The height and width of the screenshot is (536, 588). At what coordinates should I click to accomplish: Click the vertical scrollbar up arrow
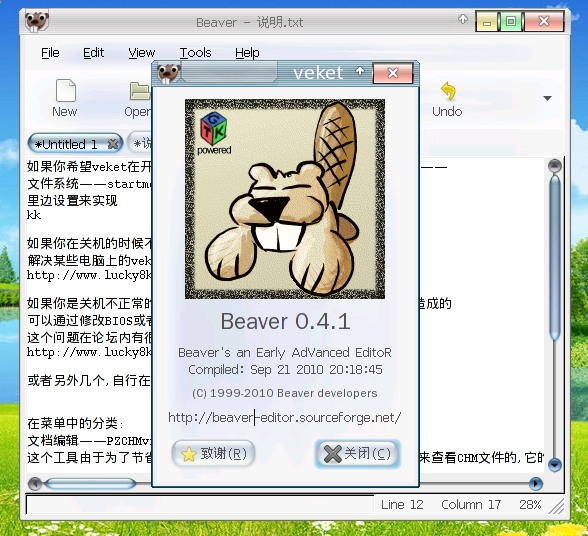pos(555,166)
